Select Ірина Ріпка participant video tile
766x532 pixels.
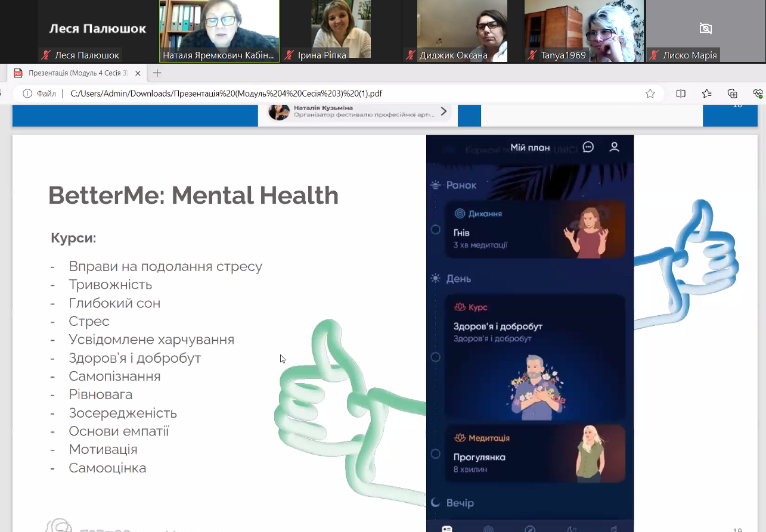click(x=341, y=30)
